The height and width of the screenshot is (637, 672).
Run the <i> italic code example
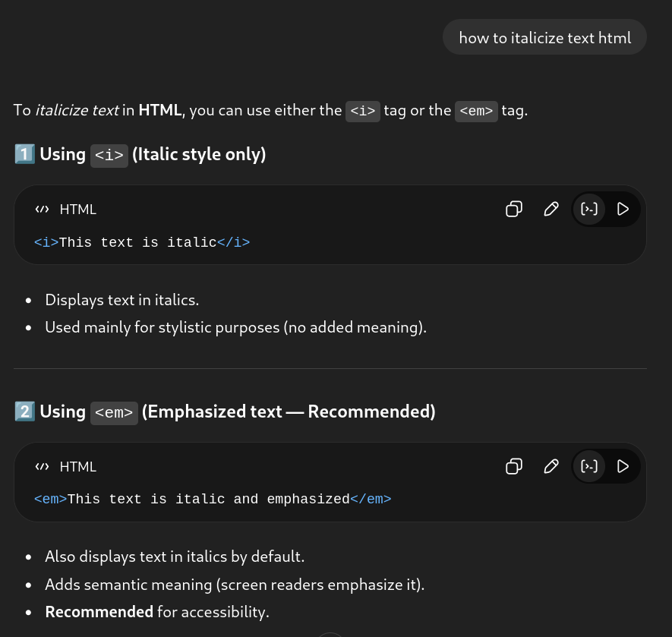pos(623,210)
